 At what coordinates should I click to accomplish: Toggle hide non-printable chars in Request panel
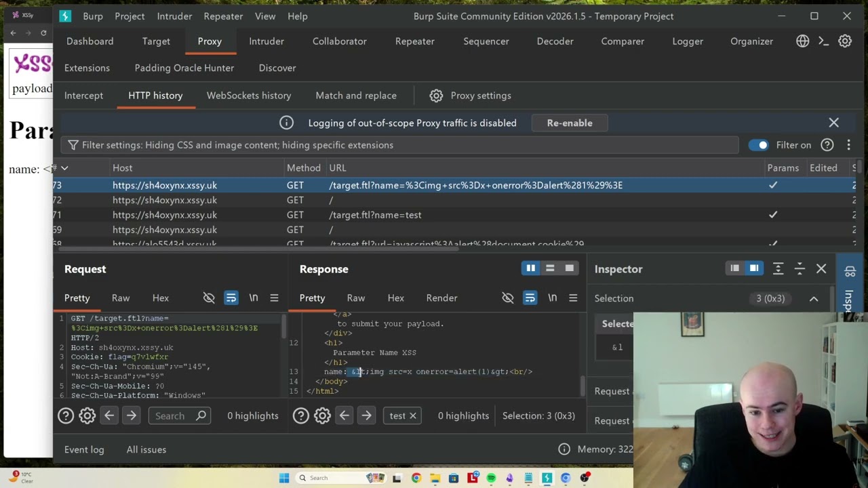[x=209, y=298]
